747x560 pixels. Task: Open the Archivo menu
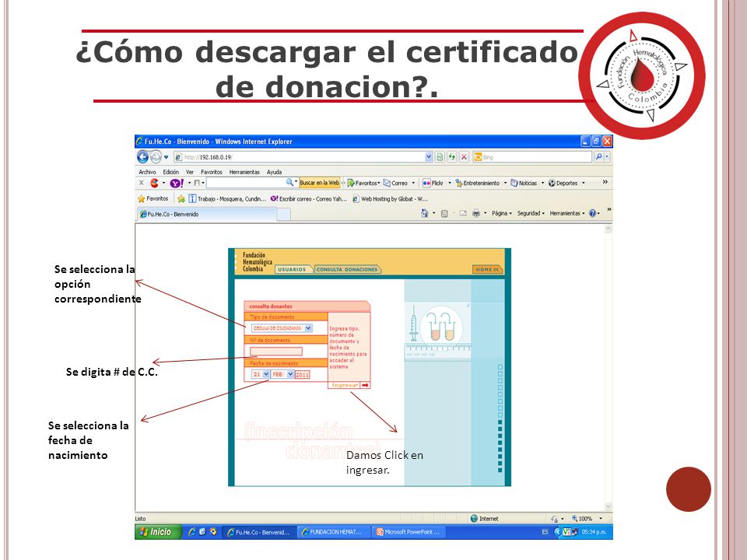pos(147,172)
